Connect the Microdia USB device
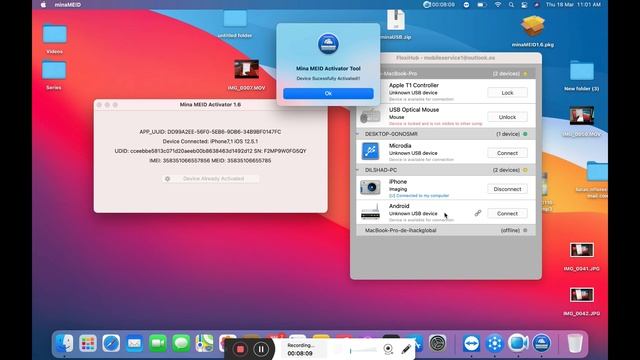The image size is (640, 360). (507, 153)
